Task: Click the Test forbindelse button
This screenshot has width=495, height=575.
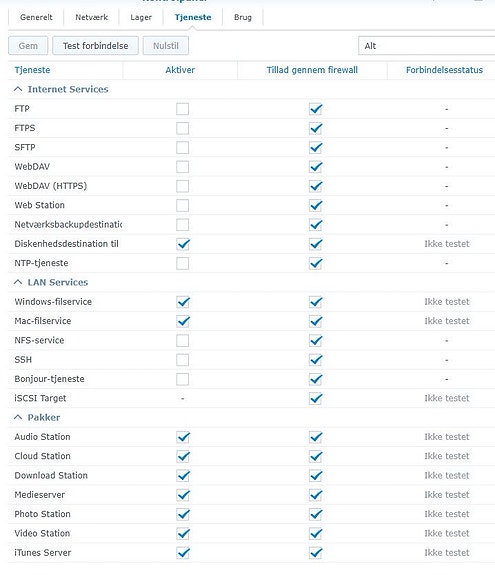Action: click(95, 46)
